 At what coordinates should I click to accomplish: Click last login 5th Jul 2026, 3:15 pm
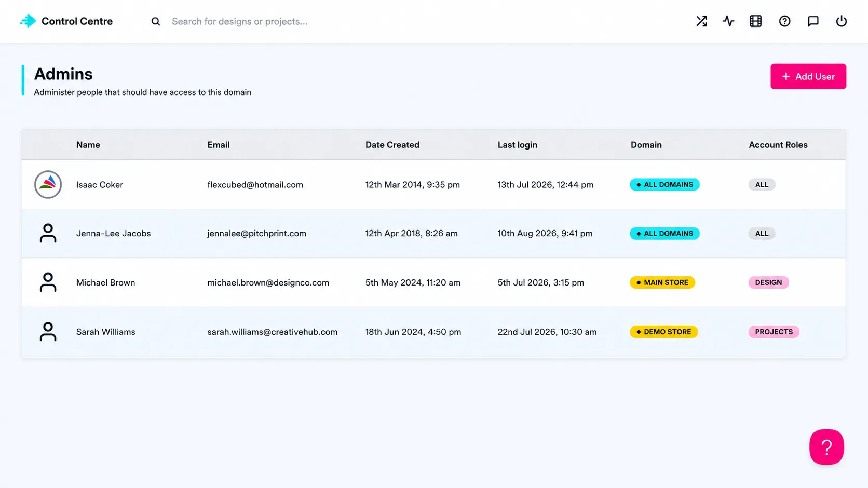click(x=541, y=282)
